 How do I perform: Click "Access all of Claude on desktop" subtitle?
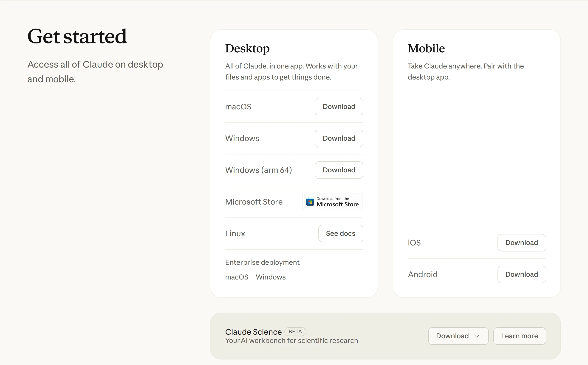click(x=95, y=72)
